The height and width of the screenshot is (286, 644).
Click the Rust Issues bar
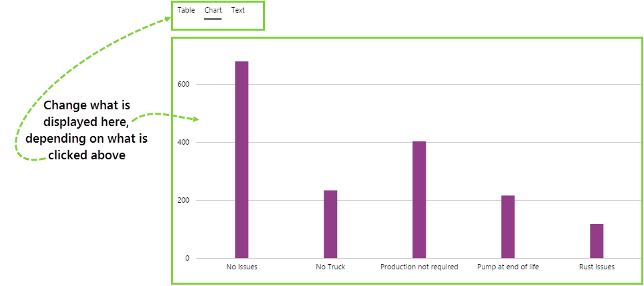pyautogui.click(x=597, y=241)
